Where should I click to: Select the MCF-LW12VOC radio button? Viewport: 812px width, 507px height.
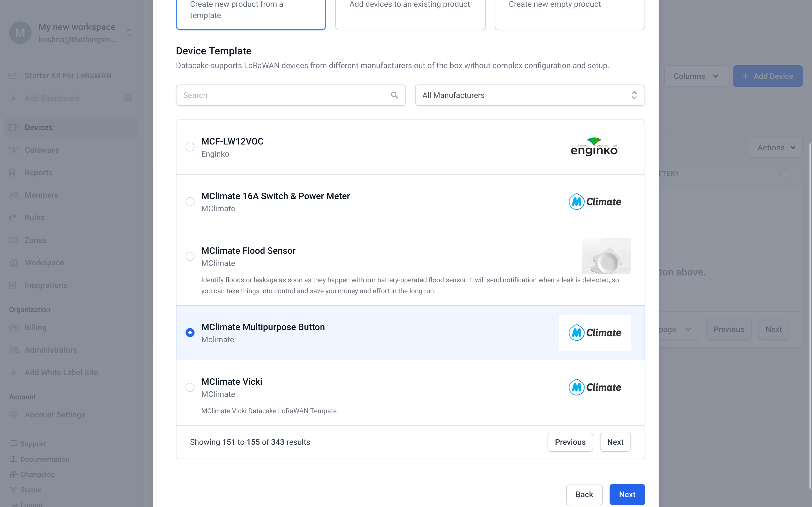click(190, 147)
